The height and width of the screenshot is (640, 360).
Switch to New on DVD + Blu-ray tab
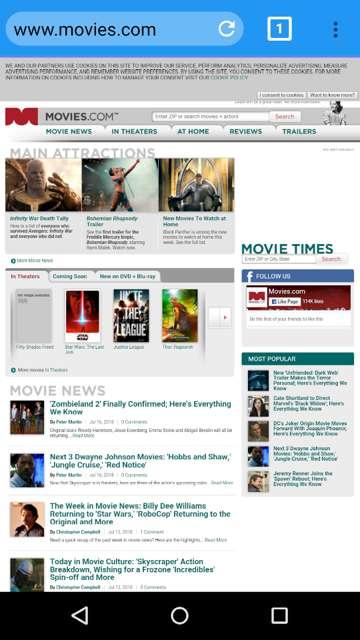tap(128, 276)
